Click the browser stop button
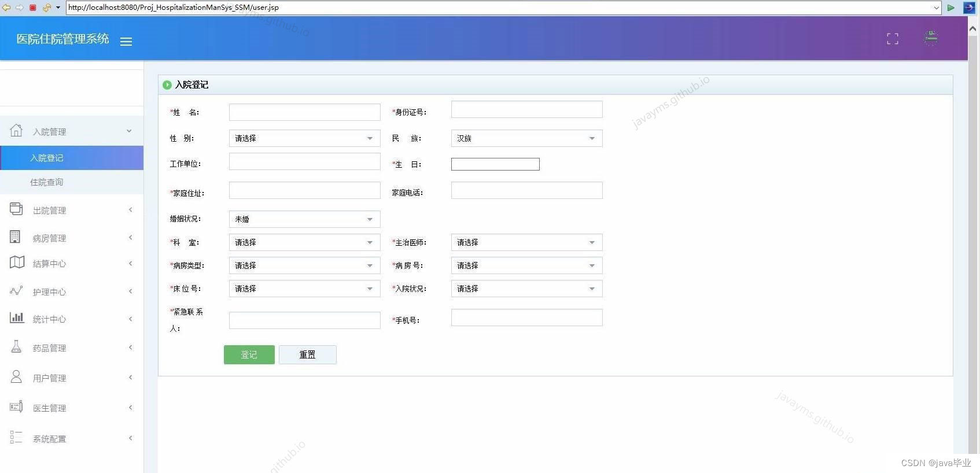Image resolution: width=980 pixels, height=473 pixels. coord(33,8)
